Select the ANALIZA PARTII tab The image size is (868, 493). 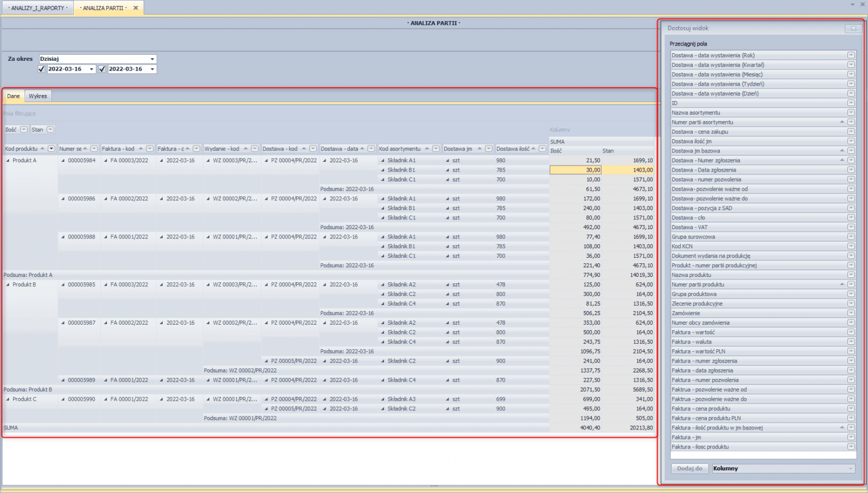click(x=103, y=8)
